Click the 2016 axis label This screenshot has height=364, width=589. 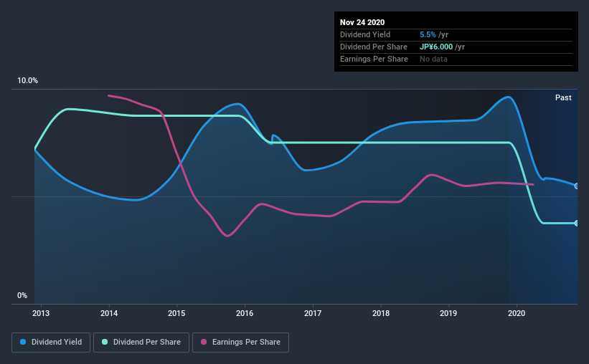click(x=245, y=313)
